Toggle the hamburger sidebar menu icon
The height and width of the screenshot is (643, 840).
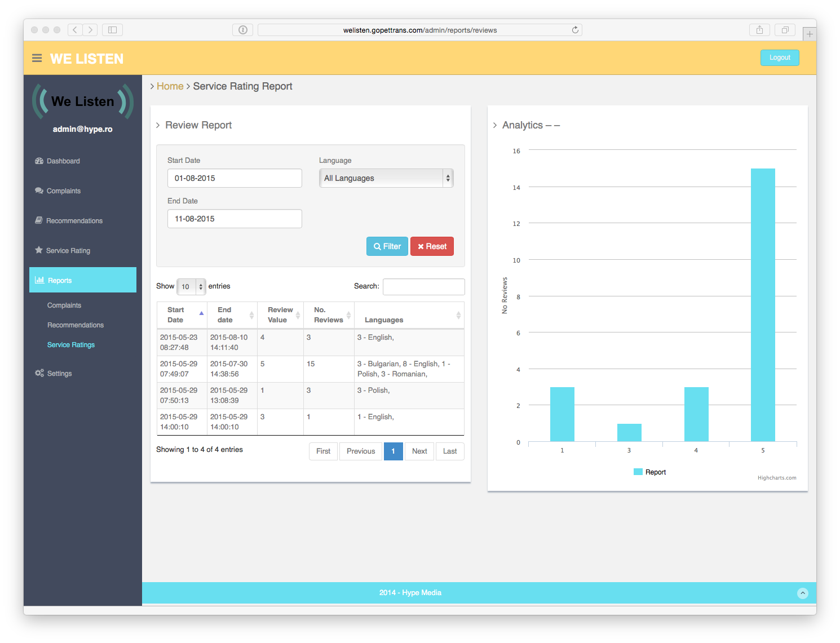(x=37, y=58)
